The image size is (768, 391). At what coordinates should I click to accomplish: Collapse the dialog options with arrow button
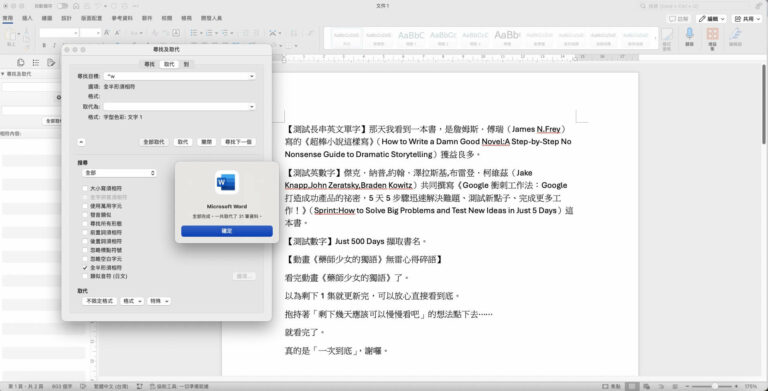coord(81,142)
